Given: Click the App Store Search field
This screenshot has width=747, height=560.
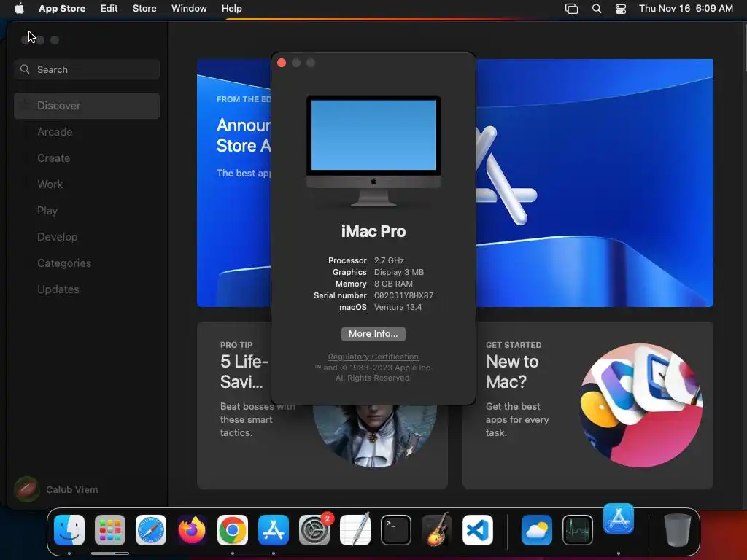Looking at the screenshot, I should coord(87,69).
